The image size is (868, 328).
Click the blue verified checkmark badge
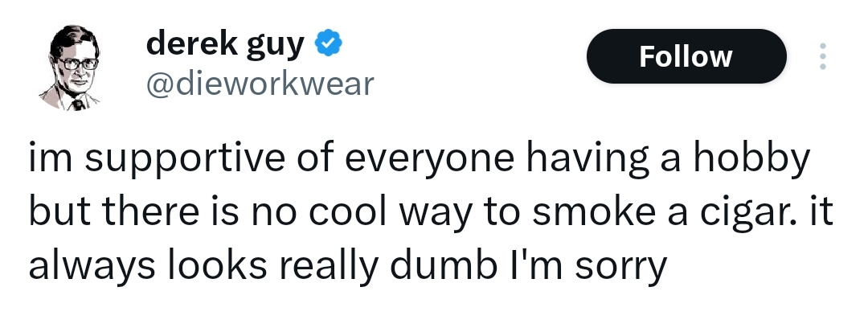(328, 43)
